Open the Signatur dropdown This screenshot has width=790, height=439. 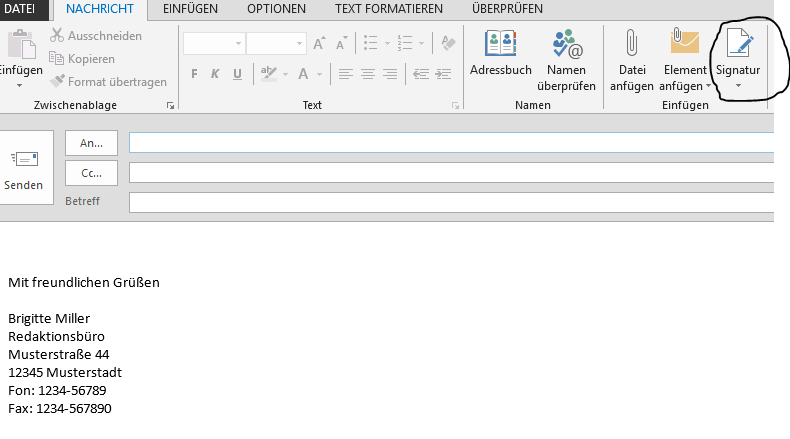[738, 59]
